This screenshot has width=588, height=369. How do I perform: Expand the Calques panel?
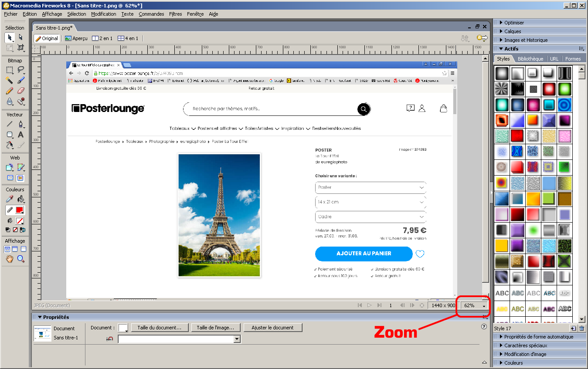pyautogui.click(x=513, y=31)
